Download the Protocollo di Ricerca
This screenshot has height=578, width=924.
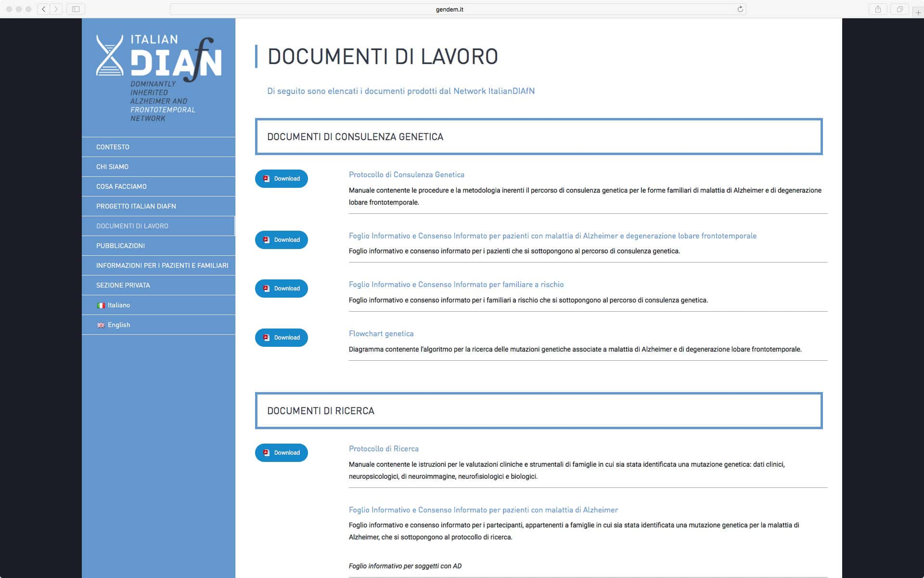[282, 453]
